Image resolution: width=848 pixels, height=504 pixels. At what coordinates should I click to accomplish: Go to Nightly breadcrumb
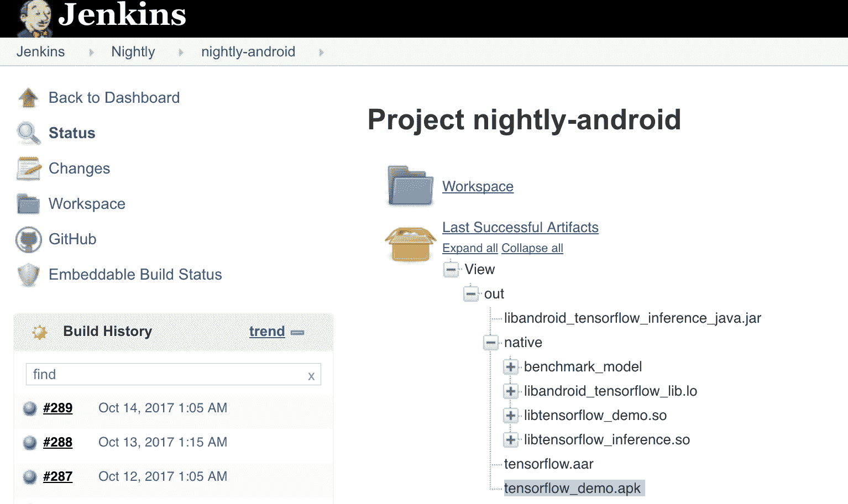pyautogui.click(x=133, y=52)
